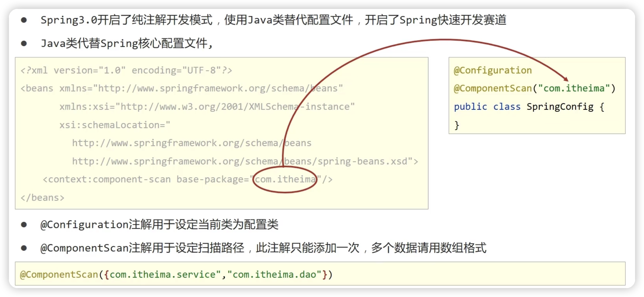This screenshot has width=644, height=297.
Task: Click the bullet point before the Java类代替Spring line
Action: pyautogui.click(x=24, y=43)
